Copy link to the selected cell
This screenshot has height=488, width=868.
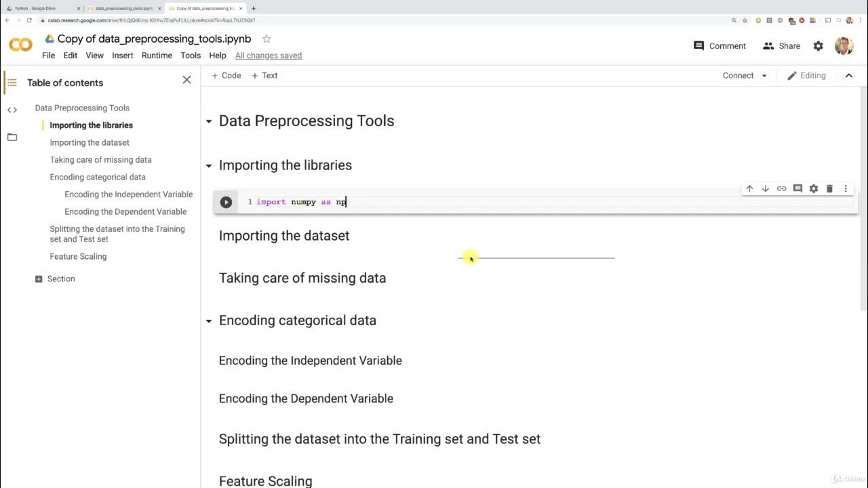[781, 188]
